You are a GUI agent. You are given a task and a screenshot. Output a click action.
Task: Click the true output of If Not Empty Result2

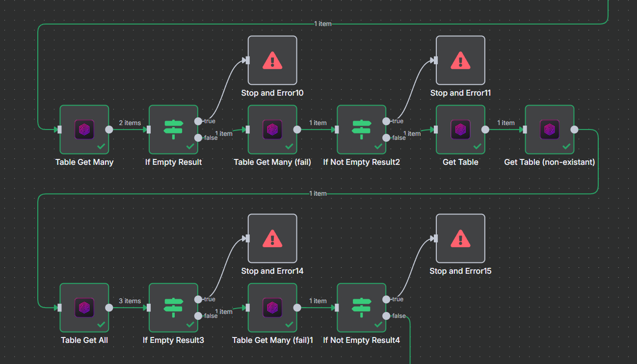tap(386, 121)
